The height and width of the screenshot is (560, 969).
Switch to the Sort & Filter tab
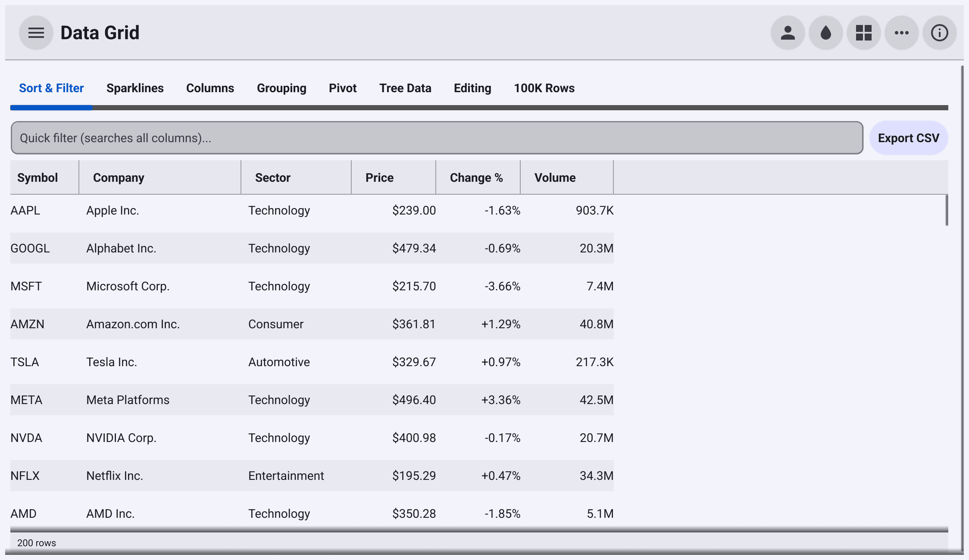coord(51,88)
